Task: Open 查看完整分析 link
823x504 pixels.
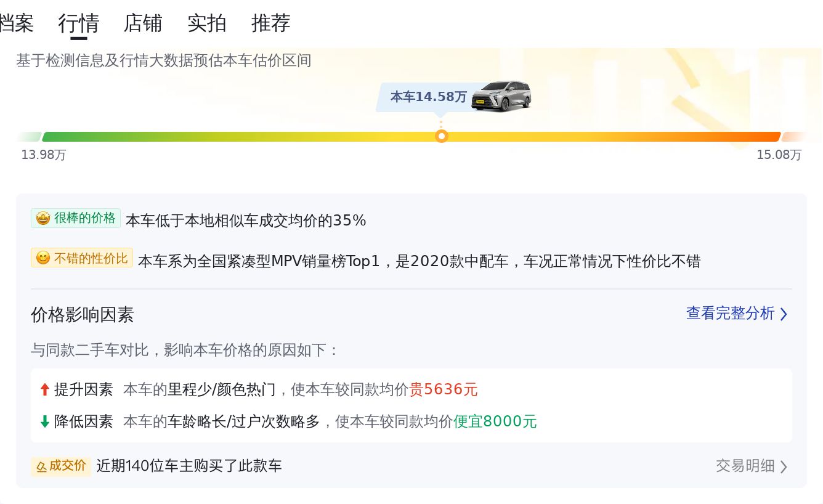Action: [x=730, y=314]
